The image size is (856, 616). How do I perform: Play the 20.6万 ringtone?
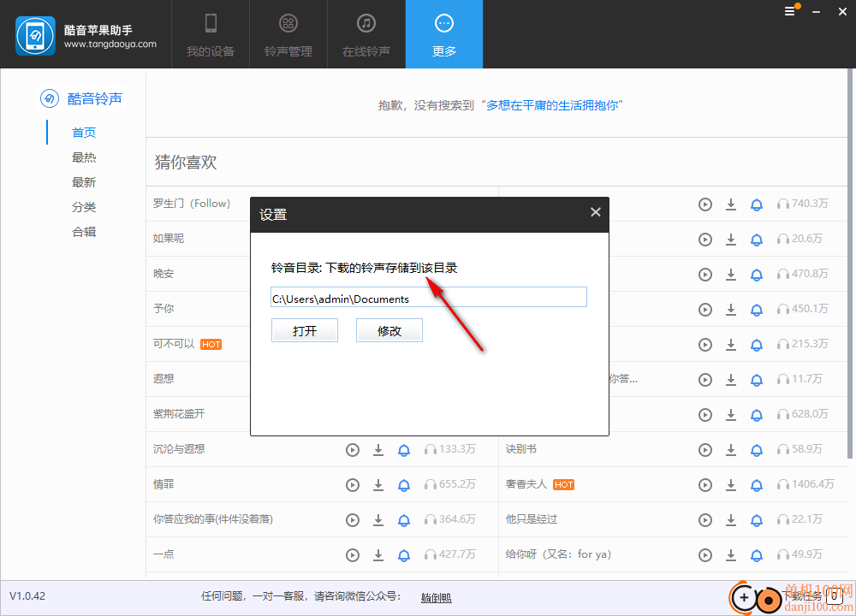705,239
